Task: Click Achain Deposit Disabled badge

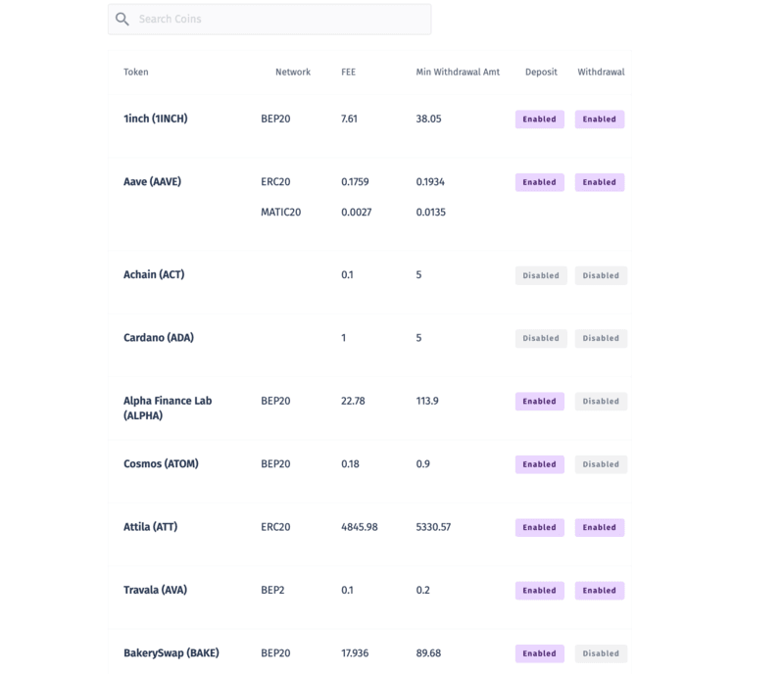Action: [x=541, y=275]
